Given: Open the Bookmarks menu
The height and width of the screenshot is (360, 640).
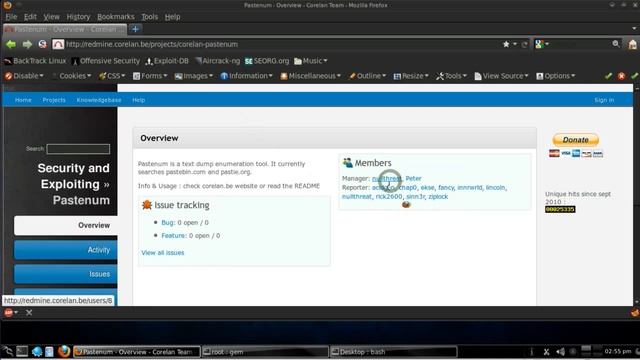Looking at the screenshot, I should tap(116, 17).
